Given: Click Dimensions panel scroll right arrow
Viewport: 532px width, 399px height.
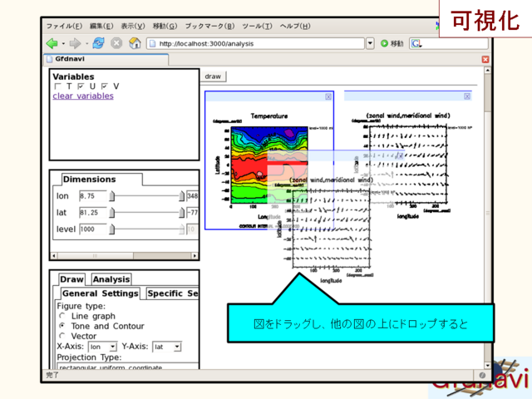Looking at the screenshot, I should pos(195,255).
